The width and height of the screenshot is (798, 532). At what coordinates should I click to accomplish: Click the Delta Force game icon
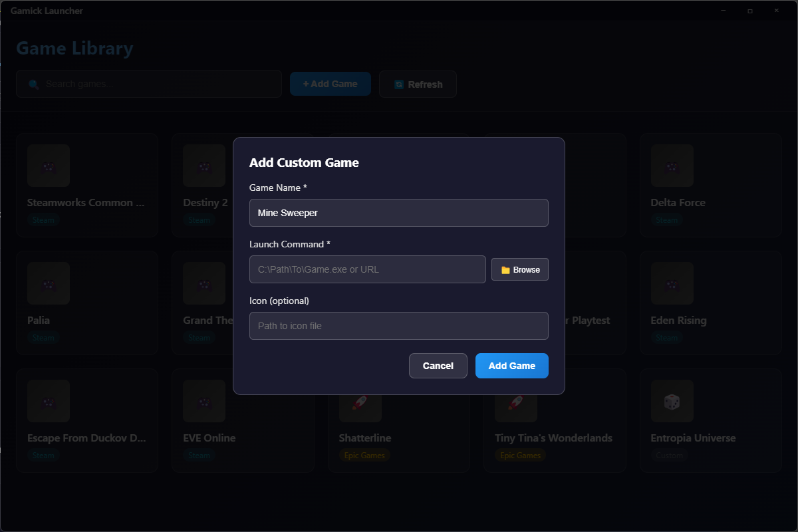pos(672,166)
